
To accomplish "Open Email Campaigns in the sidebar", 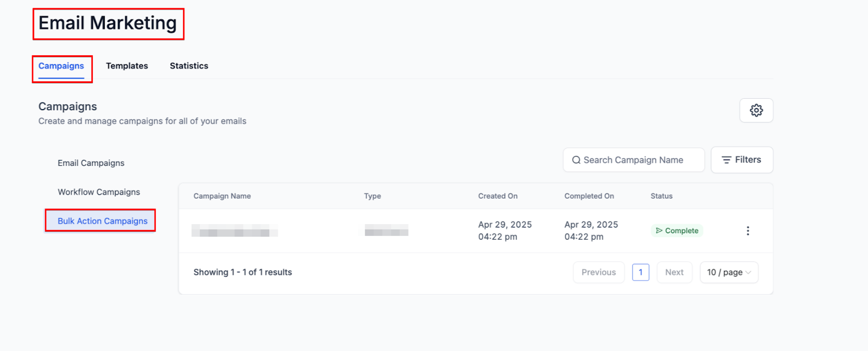I will coord(91,163).
